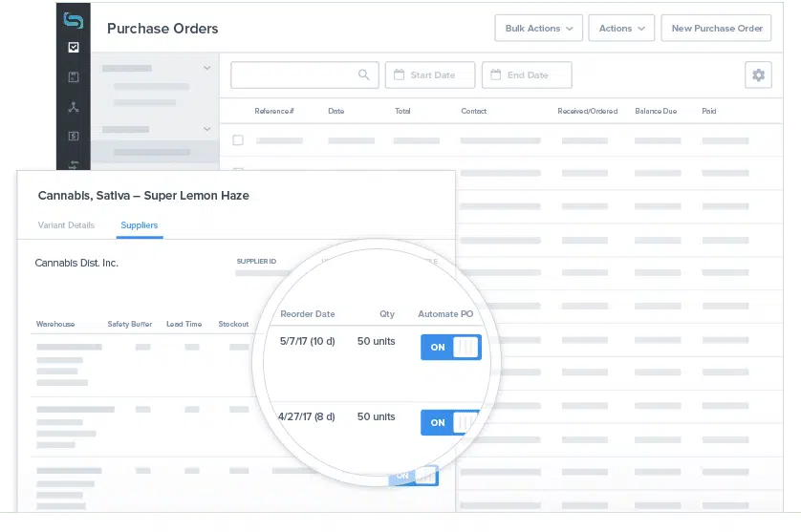Click the magnifier search icon
Image resolution: width=801 pixels, height=532 pixels.
point(363,75)
